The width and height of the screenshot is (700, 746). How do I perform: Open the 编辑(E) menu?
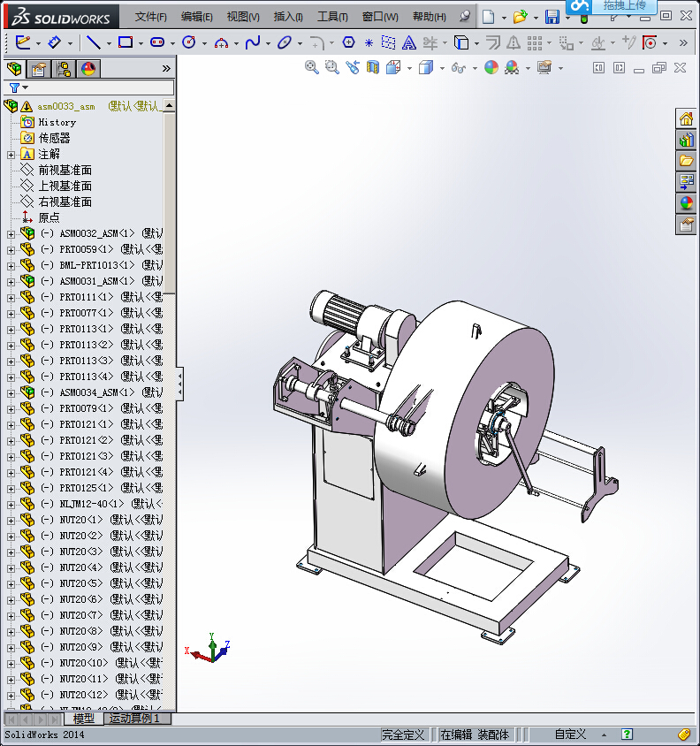coord(196,17)
